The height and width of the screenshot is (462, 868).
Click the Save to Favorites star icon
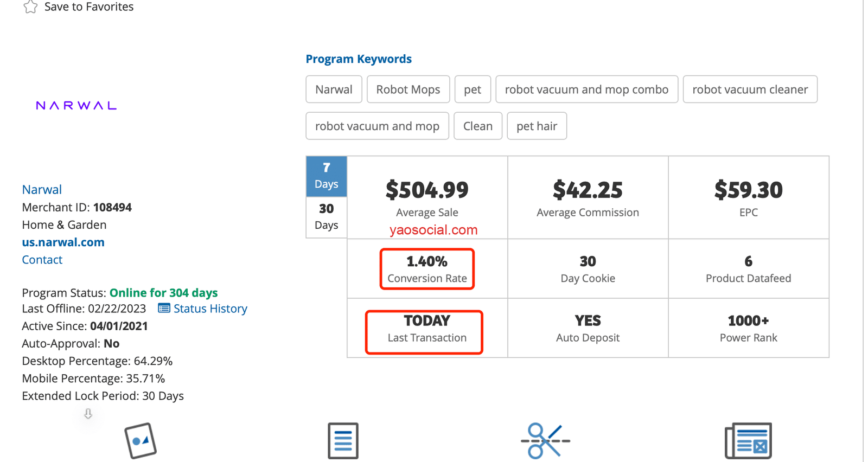pyautogui.click(x=30, y=7)
